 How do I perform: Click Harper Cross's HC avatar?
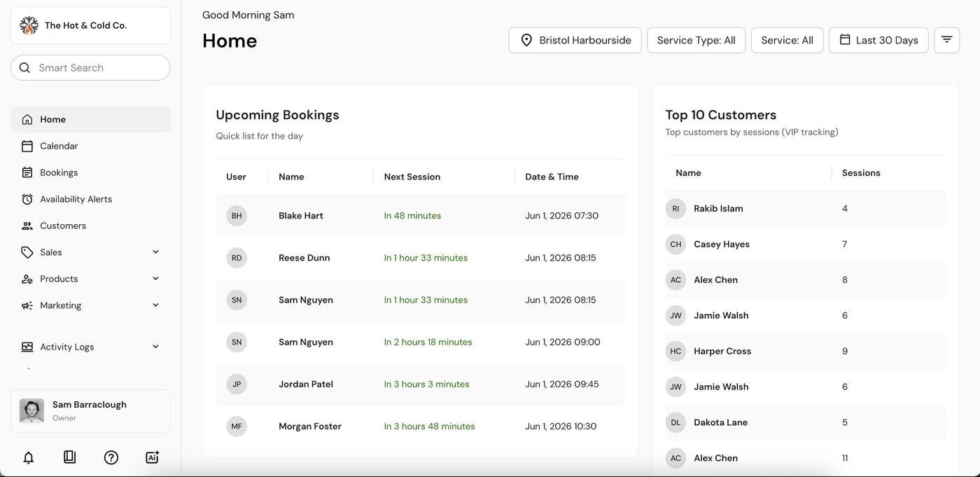(x=675, y=352)
